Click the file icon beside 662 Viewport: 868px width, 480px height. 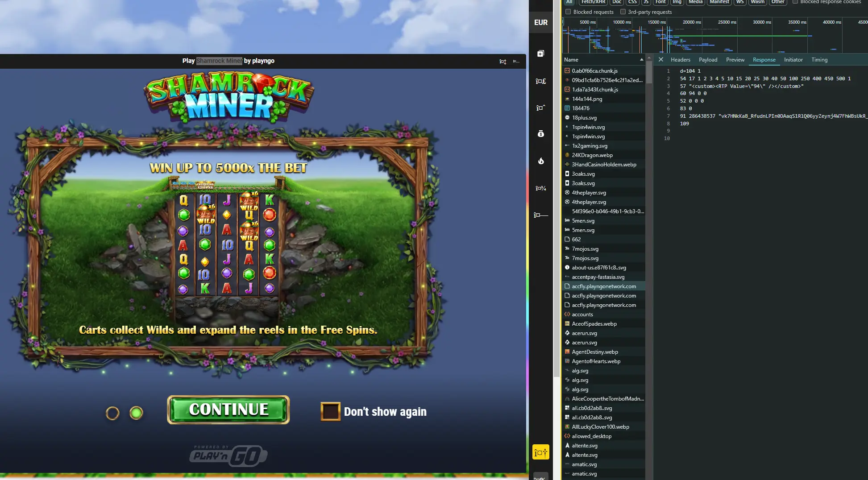click(x=567, y=239)
